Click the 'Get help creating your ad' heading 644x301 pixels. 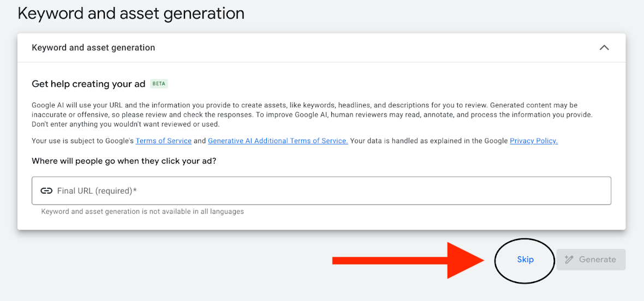tap(88, 84)
